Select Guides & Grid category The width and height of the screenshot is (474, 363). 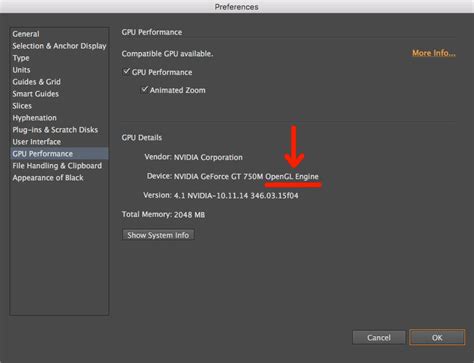click(x=37, y=82)
